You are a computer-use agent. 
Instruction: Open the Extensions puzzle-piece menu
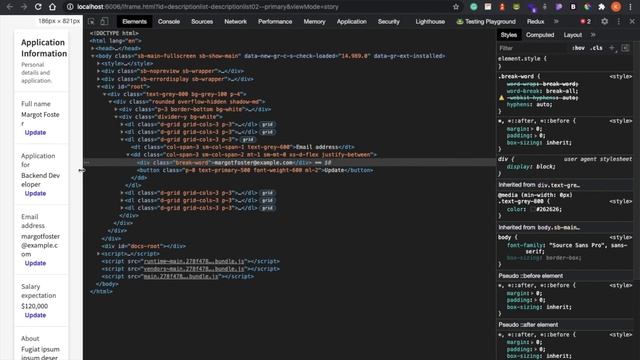pos(602,7)
